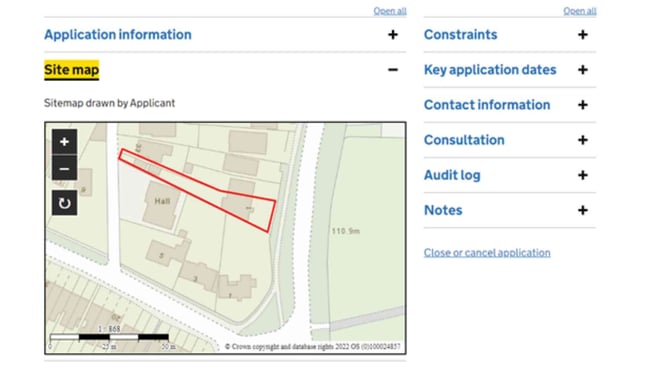
Task: Open all left-column sections link
Action: point(390,11)
